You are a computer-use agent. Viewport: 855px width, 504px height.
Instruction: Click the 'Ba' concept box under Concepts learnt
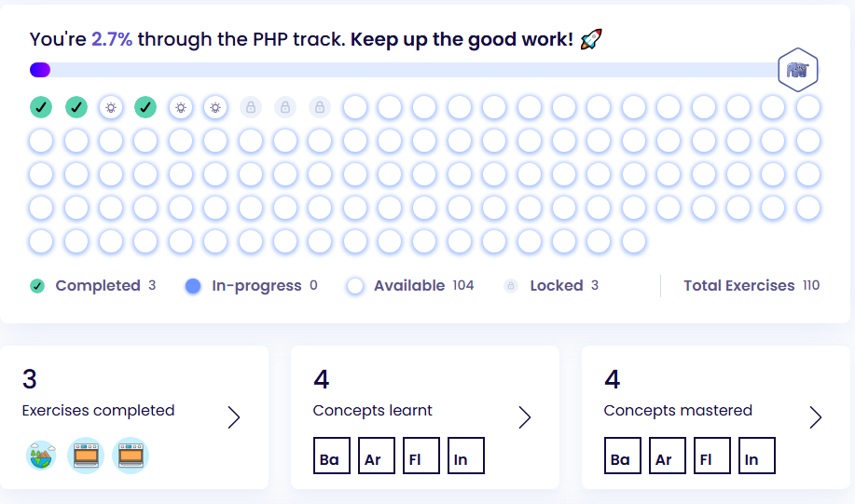[x=329, y=456]
